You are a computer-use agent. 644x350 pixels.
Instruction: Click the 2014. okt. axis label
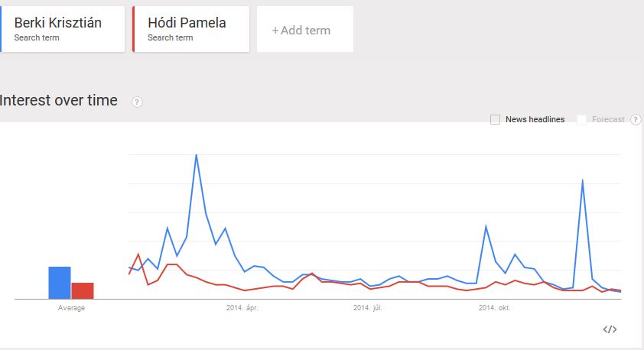click(494, 308)
